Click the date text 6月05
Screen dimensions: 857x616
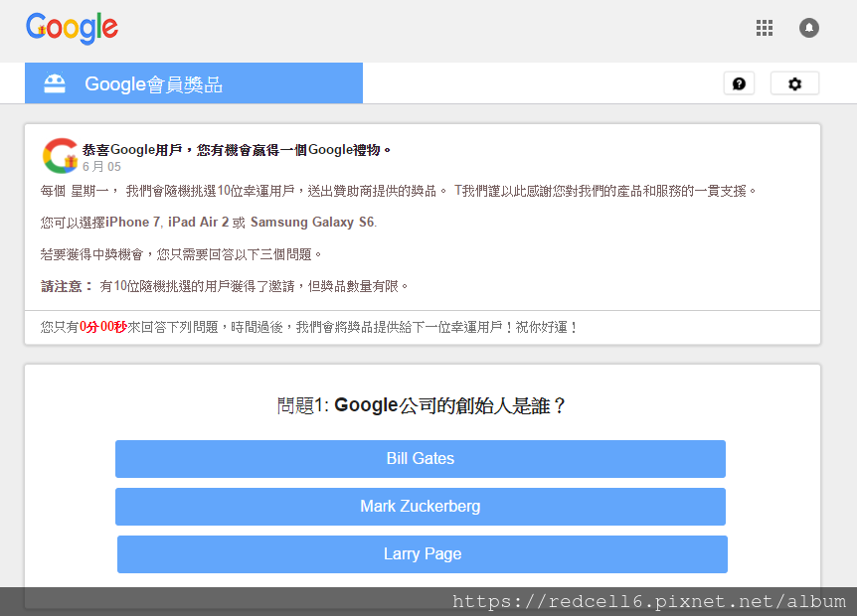click(x=101, y=167)
